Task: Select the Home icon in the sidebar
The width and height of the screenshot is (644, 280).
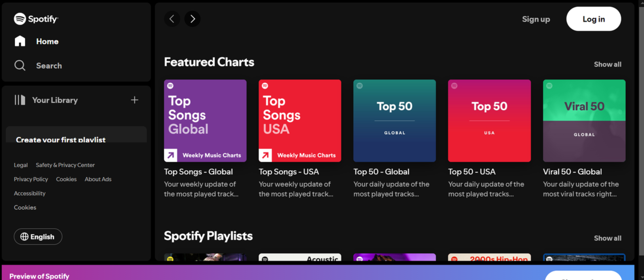Action: coord(20,41)
